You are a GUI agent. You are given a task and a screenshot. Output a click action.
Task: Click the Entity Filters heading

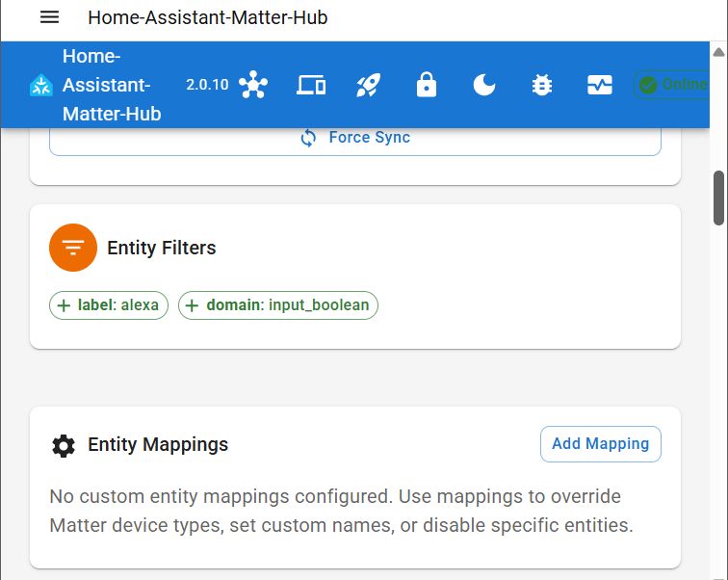[162, 248]
